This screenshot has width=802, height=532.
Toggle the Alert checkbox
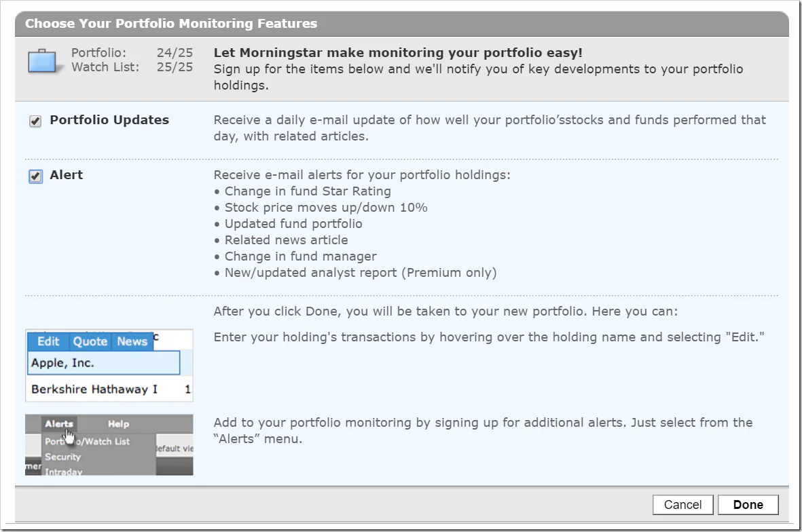(x=35, y=176)
